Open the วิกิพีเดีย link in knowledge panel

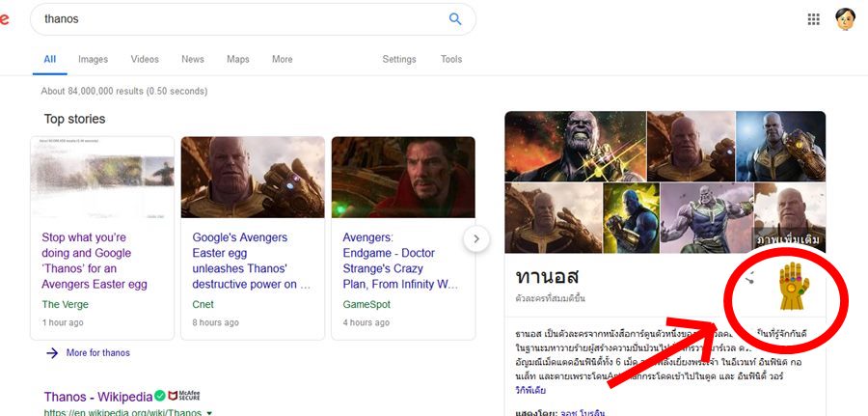pos(530,391)
